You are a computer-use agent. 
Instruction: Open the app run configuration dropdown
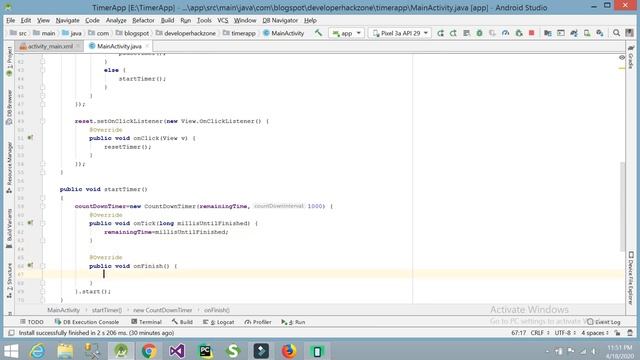click(346, 33)
